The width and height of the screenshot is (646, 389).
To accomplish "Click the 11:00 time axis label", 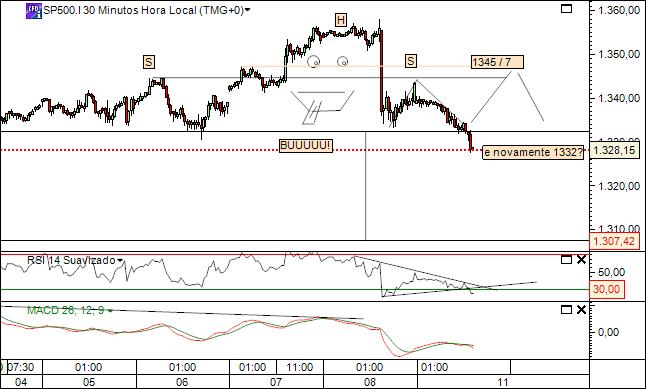I will point(300,367).
